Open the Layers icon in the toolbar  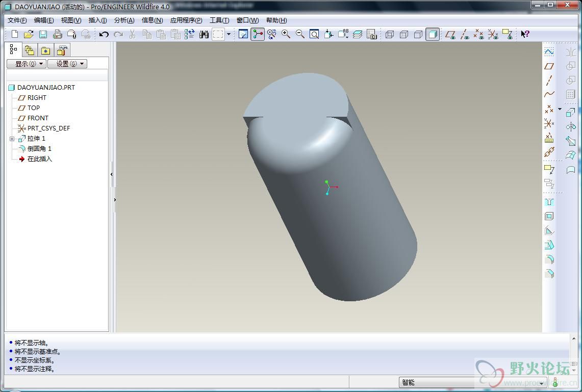coord(358,35)
